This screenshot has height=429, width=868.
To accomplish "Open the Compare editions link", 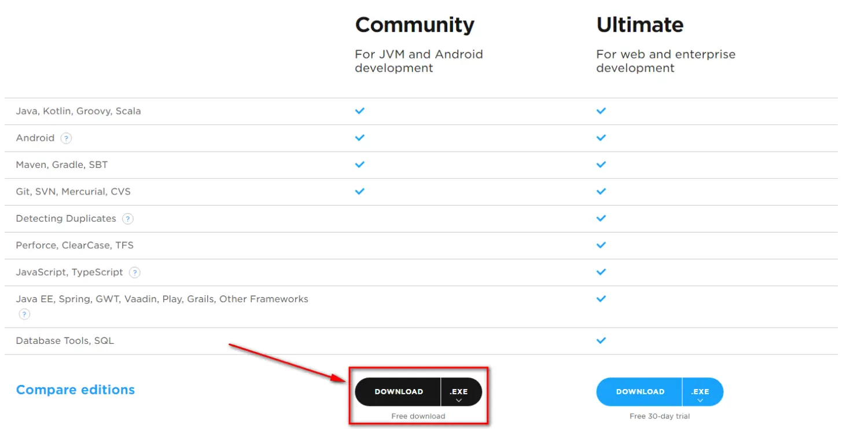I will (75, 390).
